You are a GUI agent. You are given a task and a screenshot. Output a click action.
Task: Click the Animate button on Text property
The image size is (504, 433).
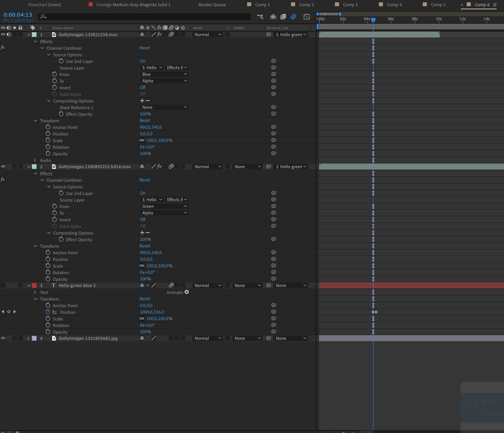pyautogui.click(x=187, y=292)
